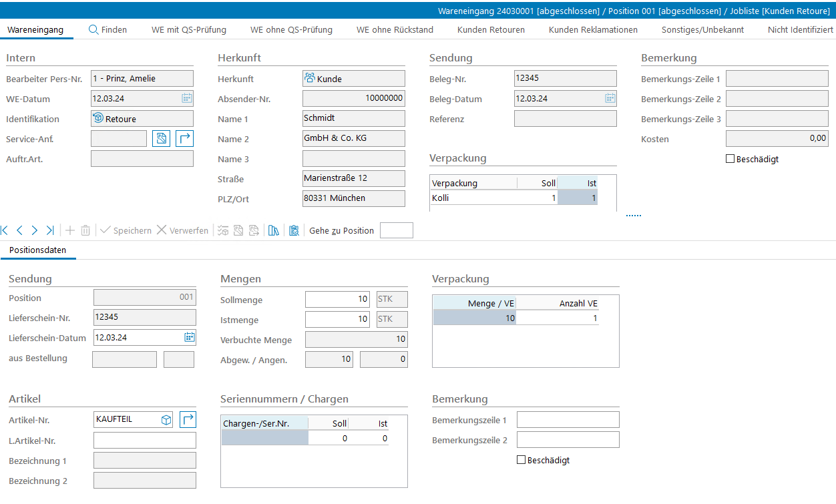This screenshot has height=504, width=836.
Task: Open the arrow link beside Artikel-Nr.
Action: point(188,420)
